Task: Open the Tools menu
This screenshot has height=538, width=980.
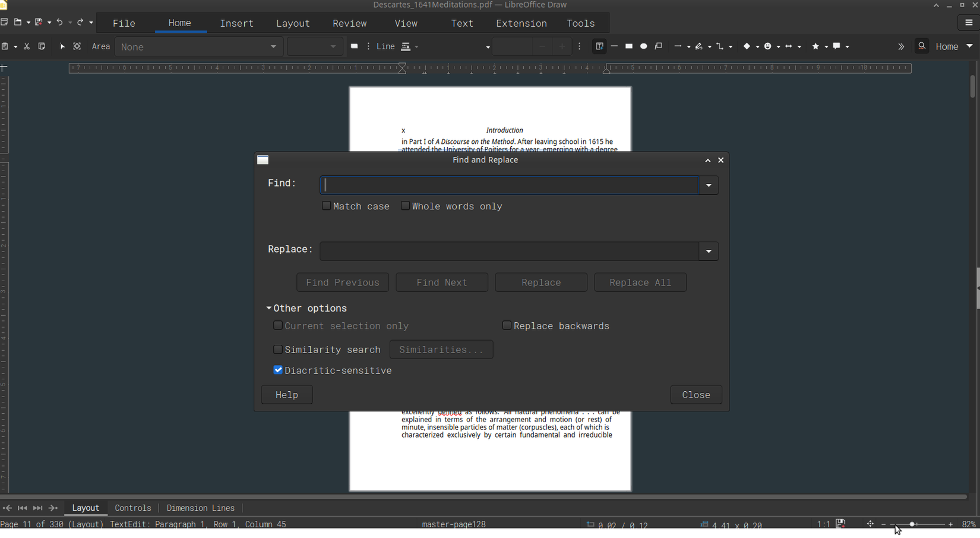Action: pyautogui.click(x=580, y=23)
